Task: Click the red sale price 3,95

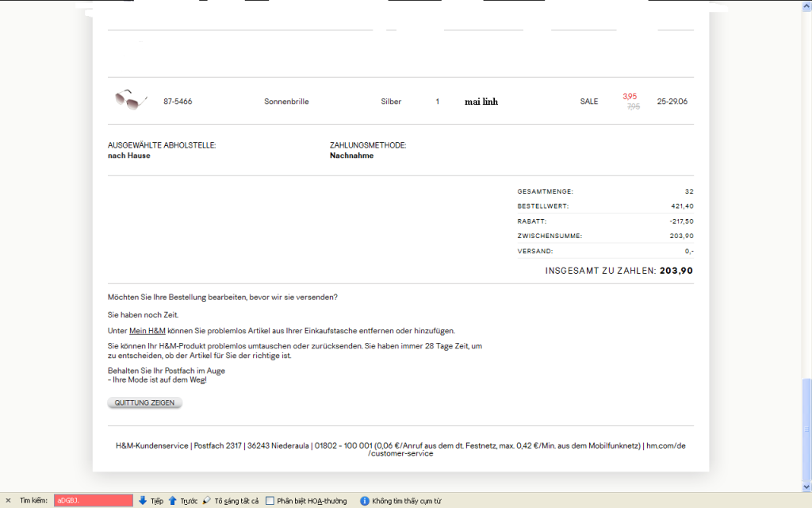Action: pyautogui.click(x=630, y=96)
